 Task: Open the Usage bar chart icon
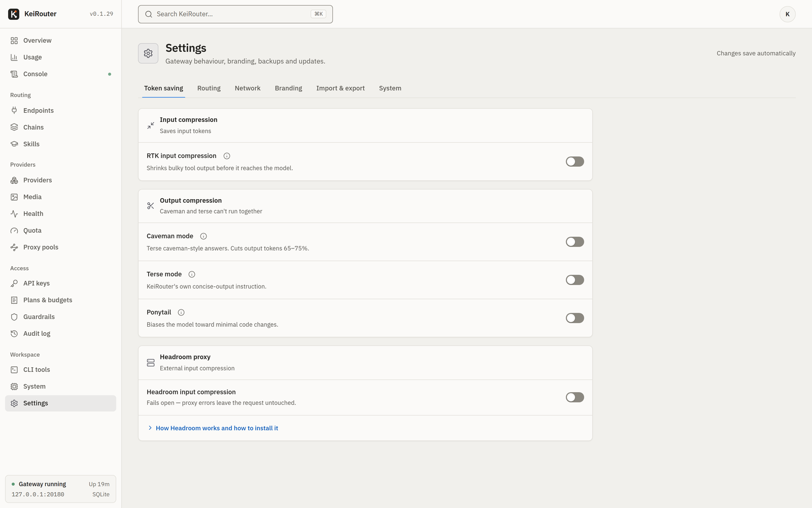point(14,57)
